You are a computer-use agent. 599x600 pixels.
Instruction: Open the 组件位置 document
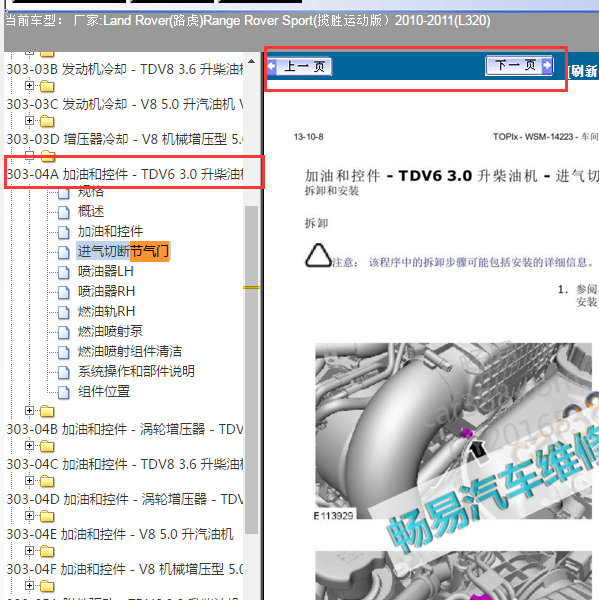click(x=104, y=391)
